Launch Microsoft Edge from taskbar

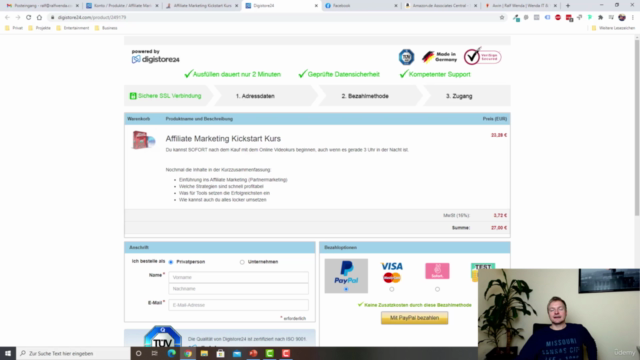(x=171, y=353)
